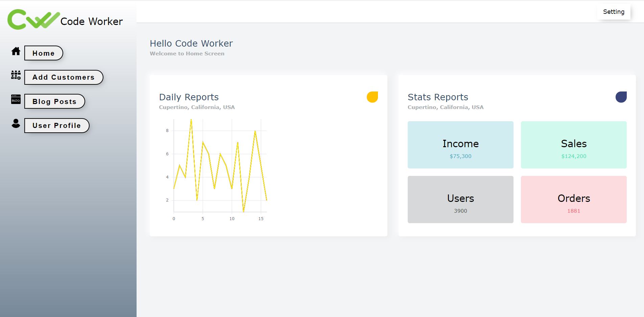Click the dark blue leaf icon on Stats Reports
The width and height of the screenshot is (644, 317).
click(x=621, y=97)
